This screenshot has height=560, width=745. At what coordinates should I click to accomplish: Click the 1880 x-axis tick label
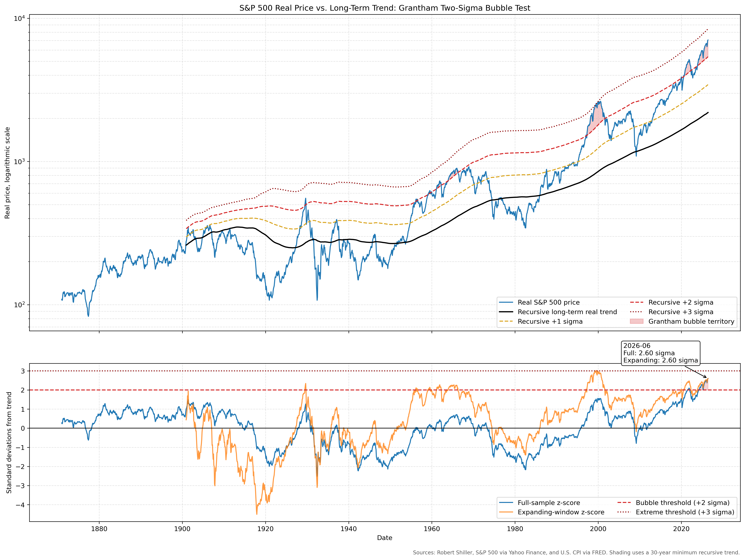click(99, 529)
